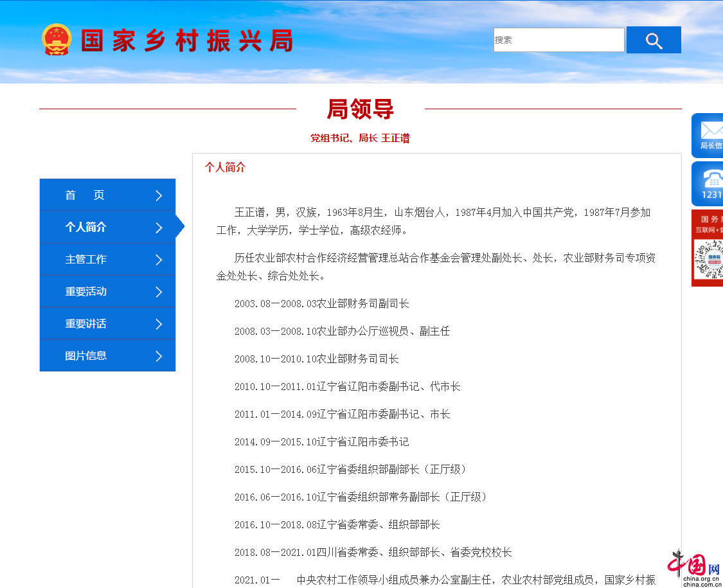Click the arrow next to 重要活动
The width and height of the screenshot is (723, 588).
159,292
